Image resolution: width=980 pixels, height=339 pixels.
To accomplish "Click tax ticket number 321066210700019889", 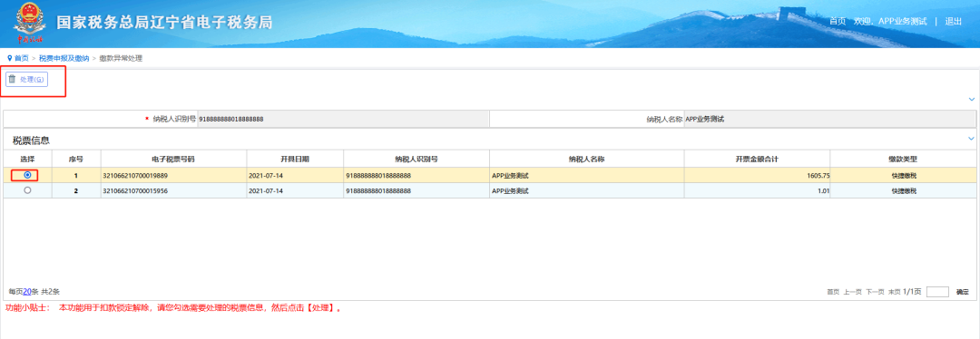I will click(135, 176).
